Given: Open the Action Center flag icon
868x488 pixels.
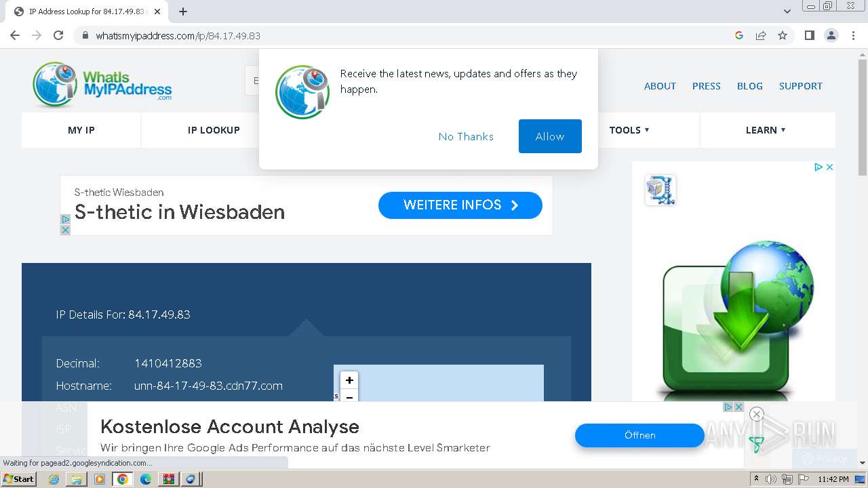Looking at the screenshot, I should coord(802,479).
